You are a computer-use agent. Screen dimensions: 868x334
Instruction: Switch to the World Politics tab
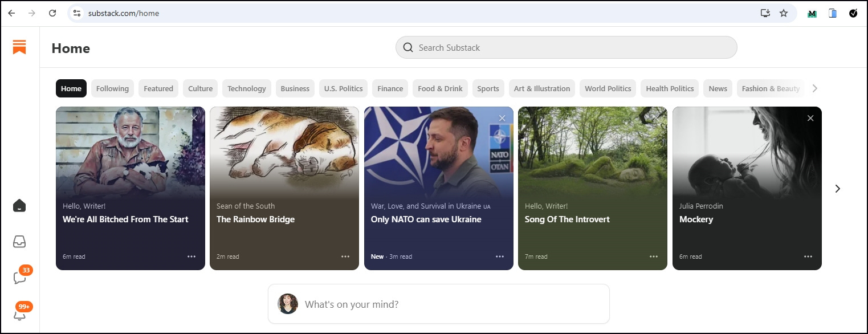(x=608, y=88)
